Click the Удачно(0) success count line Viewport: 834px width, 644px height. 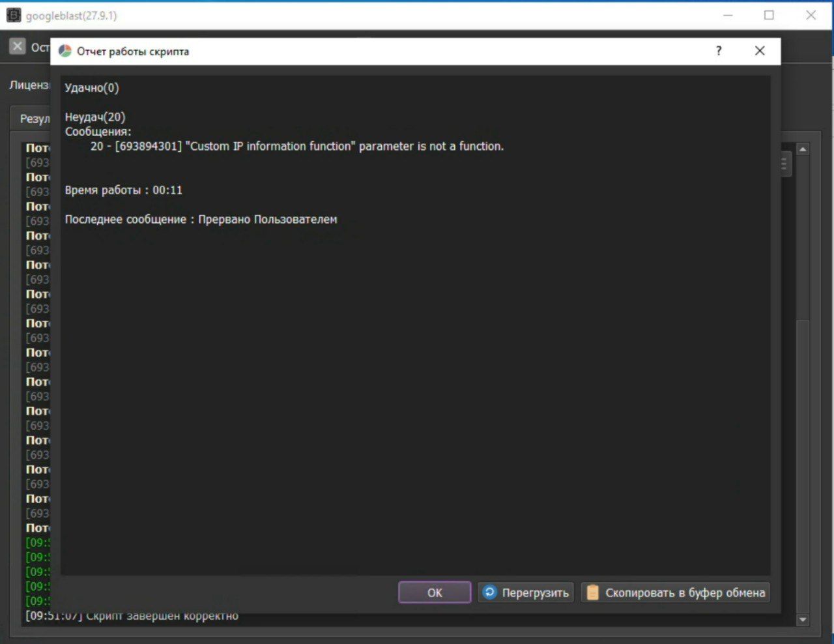92,88
